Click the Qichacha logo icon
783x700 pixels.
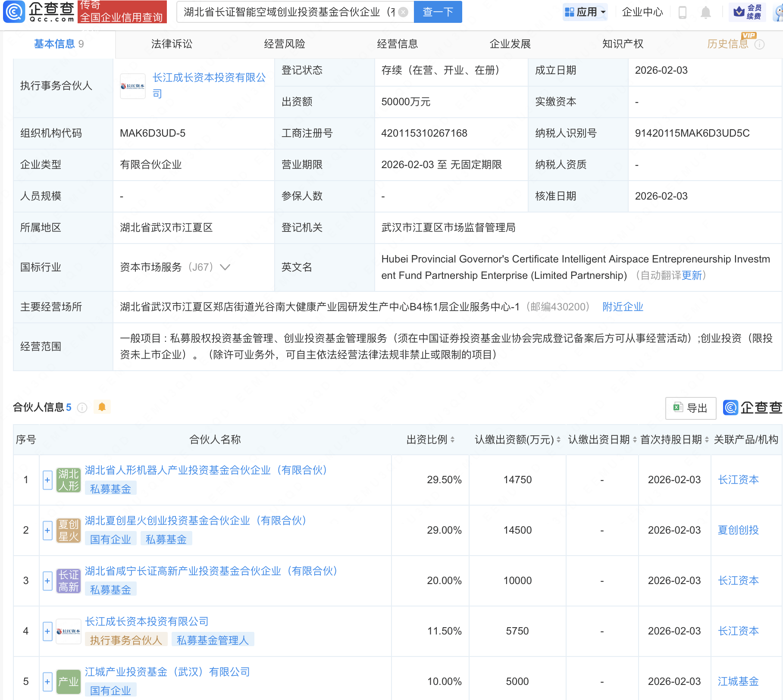pyautogui.click(x=14, y=12)
